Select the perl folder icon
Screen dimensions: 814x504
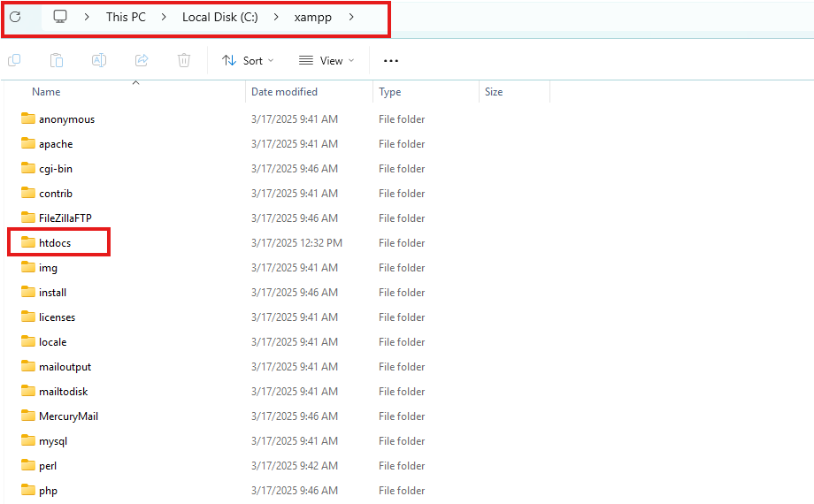pyautogui.click(x=28, y=466)
